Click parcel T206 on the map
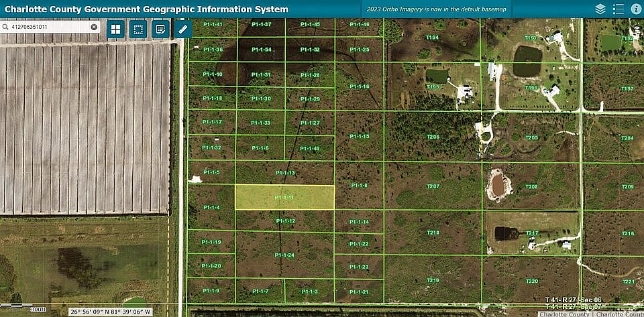 click(433, 137)
